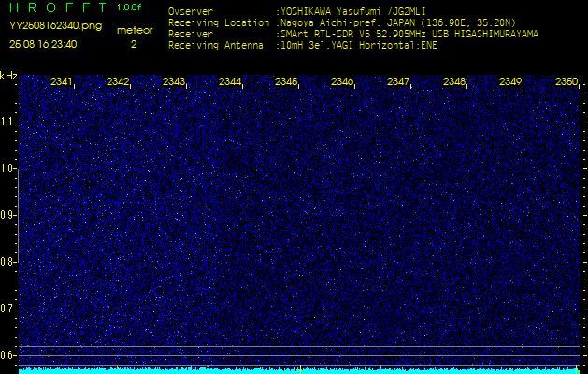Click the 0.7 kHz axis label
This screenshot has height=374, width=588.
point(7,309)
